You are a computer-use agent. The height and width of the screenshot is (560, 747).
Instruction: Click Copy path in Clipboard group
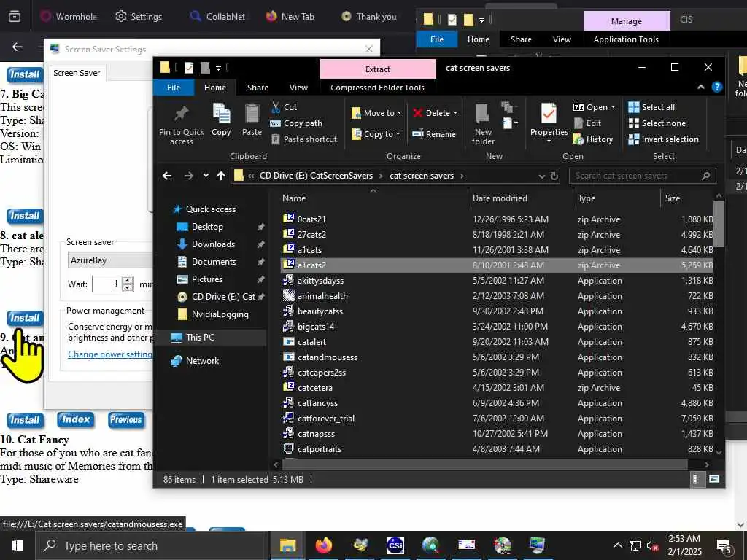pos(296,123)
